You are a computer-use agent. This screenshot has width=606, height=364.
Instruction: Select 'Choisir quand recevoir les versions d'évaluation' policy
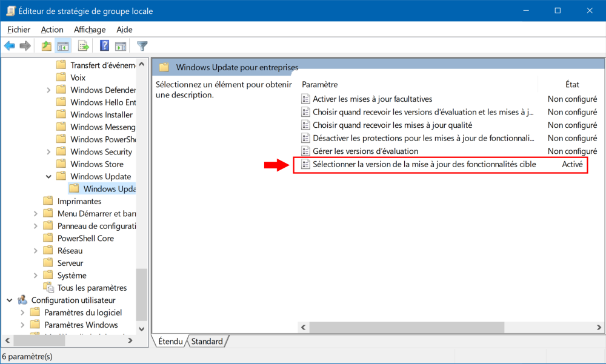pos(423,112)
